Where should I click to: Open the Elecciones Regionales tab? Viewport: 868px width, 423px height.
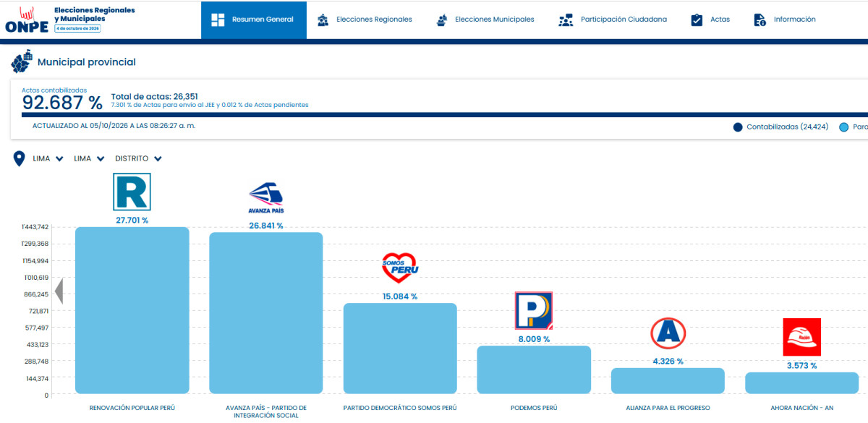[x=365, y=20]
